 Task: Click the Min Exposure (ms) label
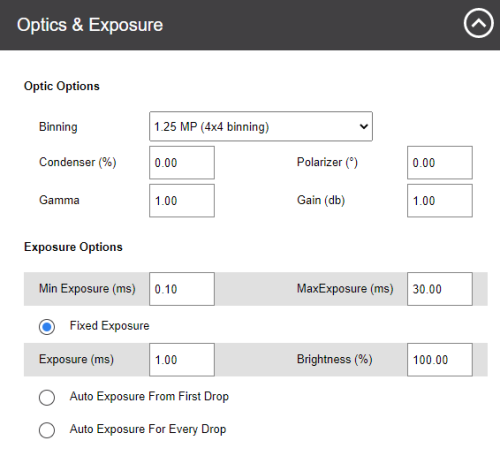click(x=87, y=288)
